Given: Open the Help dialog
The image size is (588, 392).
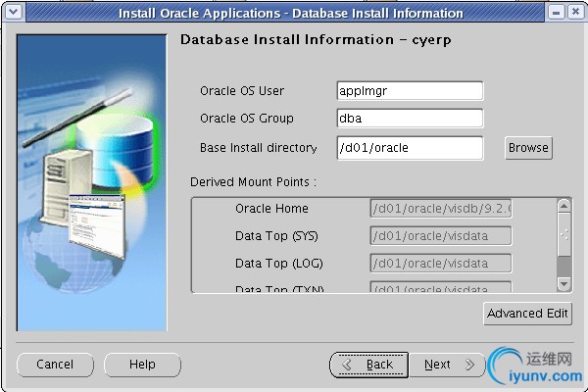Looking at the screenshot, I should [142, 365].
